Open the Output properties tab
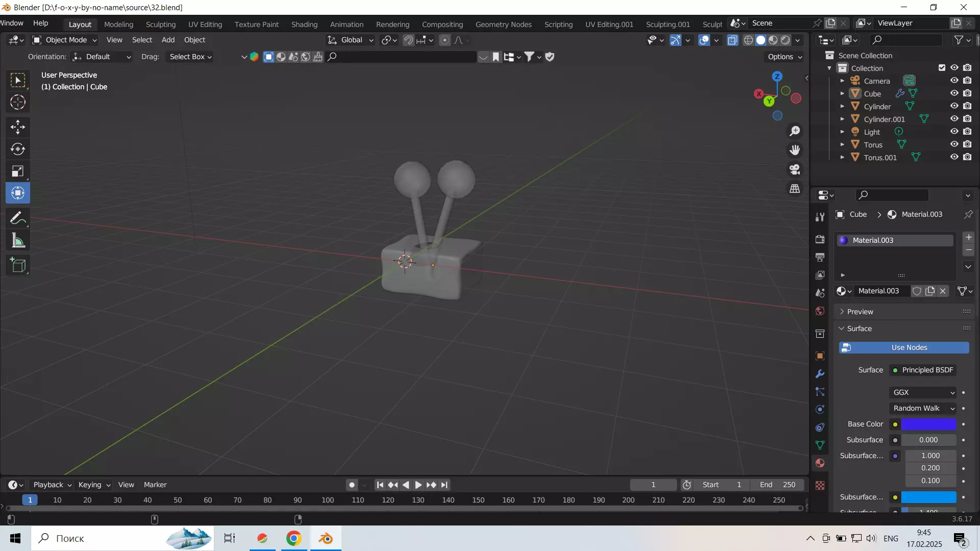Image resolution: width=980 pixels, height=551 pixels. (x=820, y=257)
